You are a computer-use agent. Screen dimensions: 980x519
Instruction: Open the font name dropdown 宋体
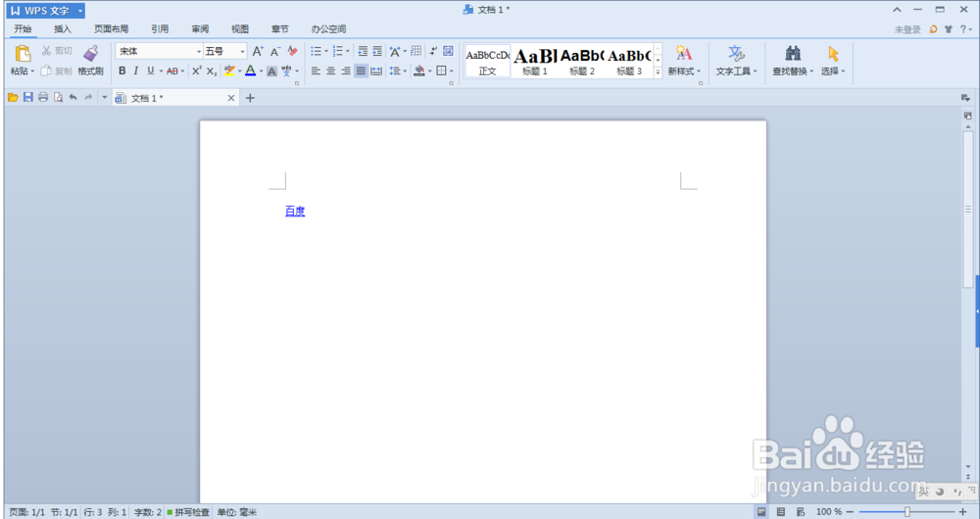click(x=199, y=51)
